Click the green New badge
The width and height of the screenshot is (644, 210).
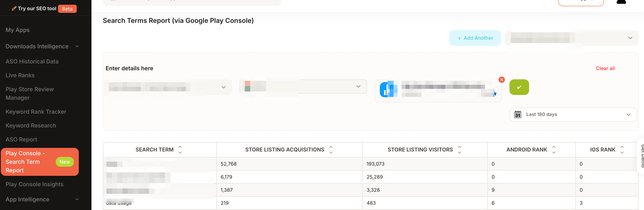65,162
